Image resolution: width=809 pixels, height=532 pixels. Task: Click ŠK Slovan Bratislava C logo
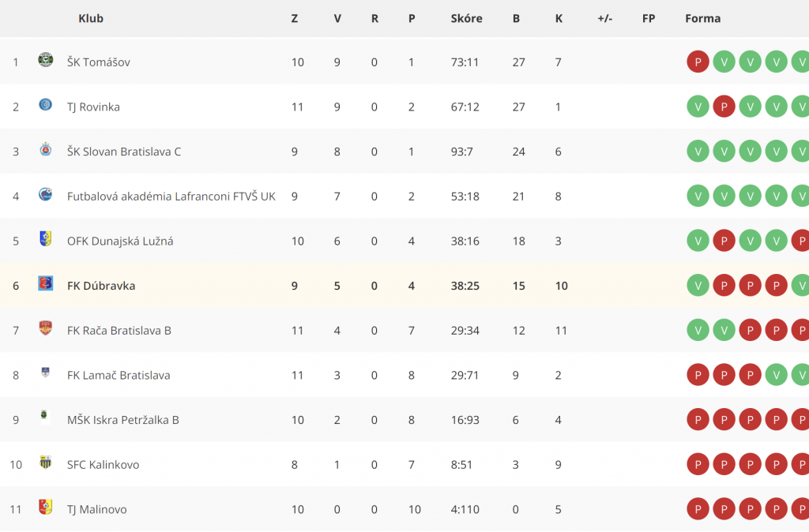coord(45,149)
